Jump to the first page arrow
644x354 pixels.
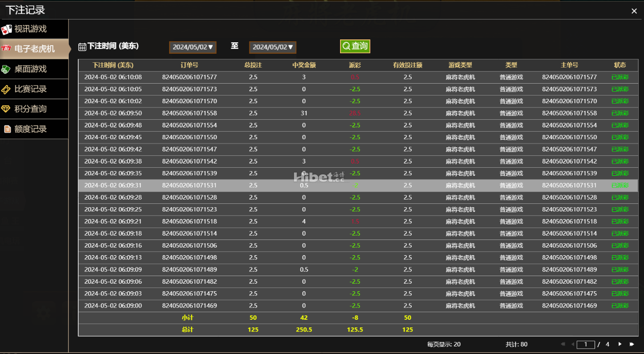(x=563, y=344)
